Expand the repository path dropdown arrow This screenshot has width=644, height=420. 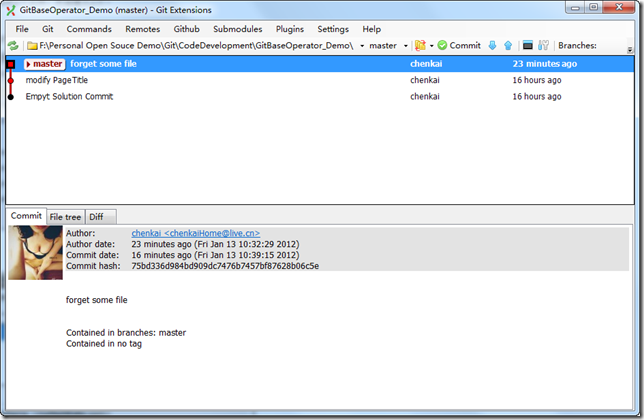[362, 46]
